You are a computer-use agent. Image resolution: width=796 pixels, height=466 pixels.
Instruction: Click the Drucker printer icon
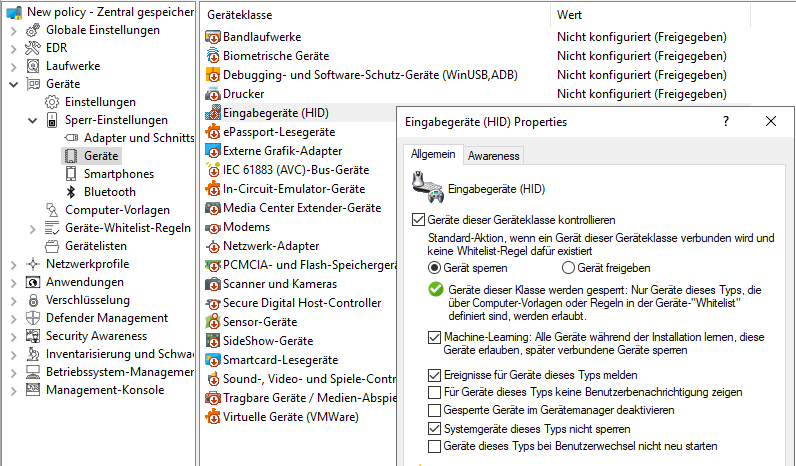(x=213, y=94)
